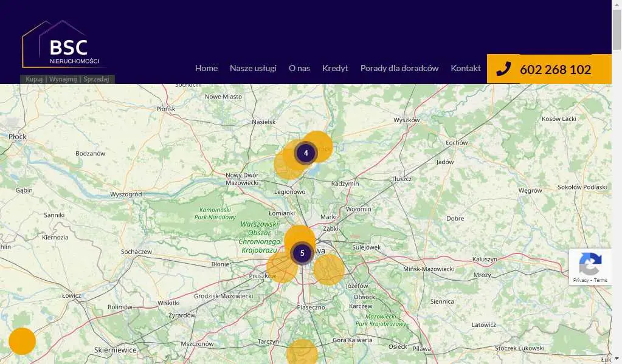This screenshot has width=622, height=364.
Task: Click the Węgrów map label
Action: tap(530, 191)
